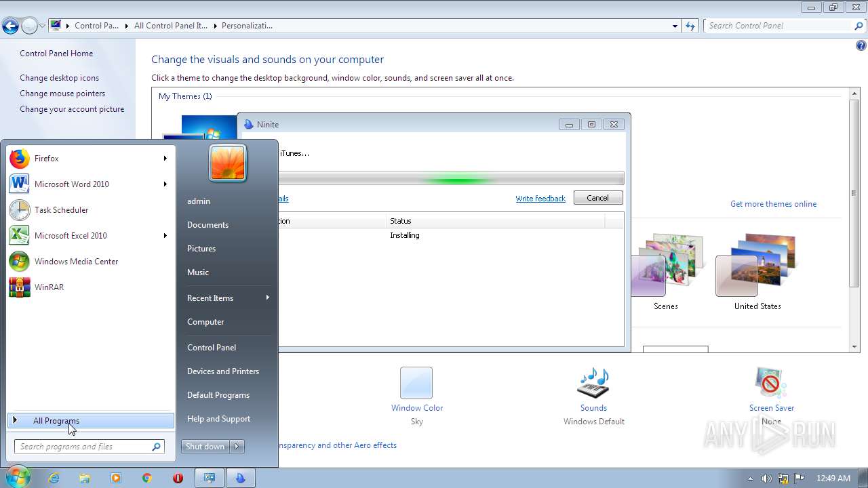Launch Google Chrome from the taskbar
This screenshot has height=488, width=868.
point(147,478)
